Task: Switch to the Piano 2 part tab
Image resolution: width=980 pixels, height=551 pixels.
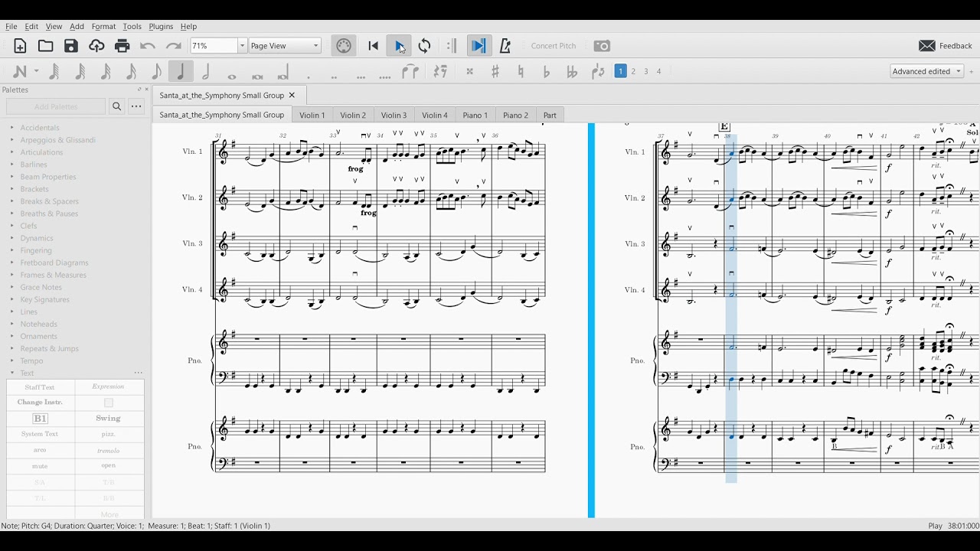Action: pos(515,115)
